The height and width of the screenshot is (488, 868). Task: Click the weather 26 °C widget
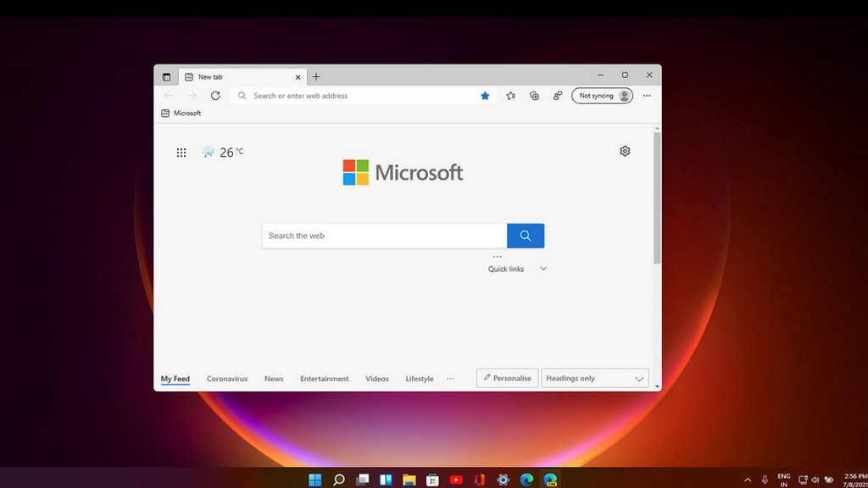coord(222,152)
